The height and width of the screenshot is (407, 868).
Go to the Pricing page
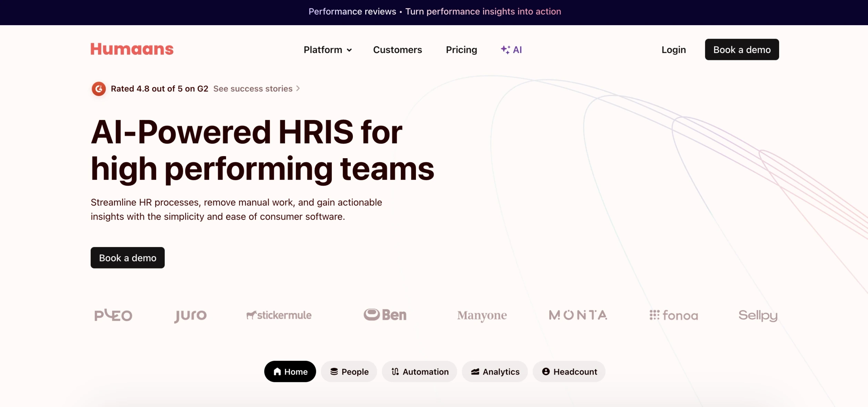[461, 50]
